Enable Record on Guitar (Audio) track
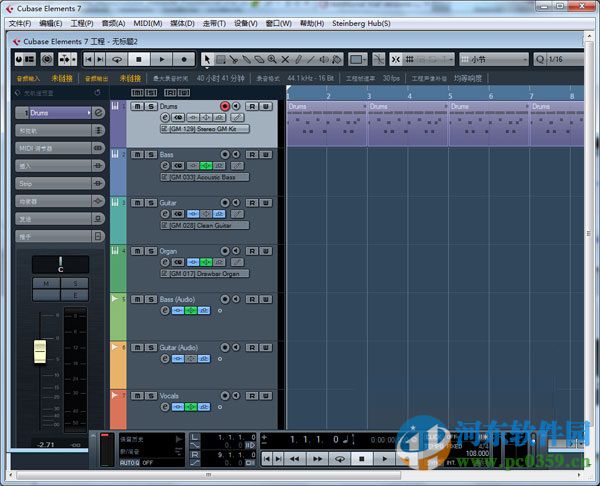Image resolution: width=600 pixels, height=486 pixels. coord(225,347)
